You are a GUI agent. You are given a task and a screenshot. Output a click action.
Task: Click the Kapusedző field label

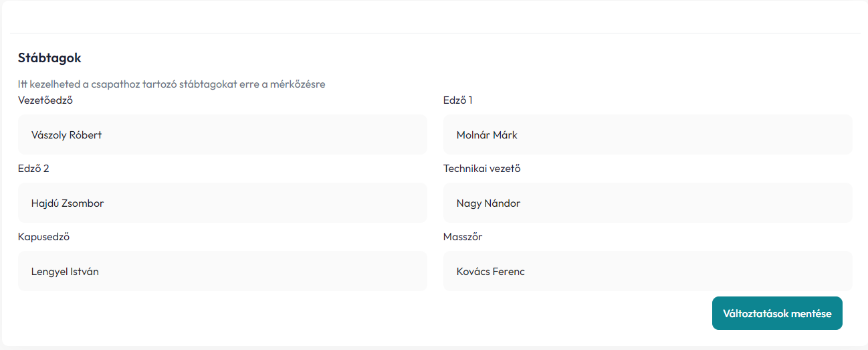tap(44, 237)
